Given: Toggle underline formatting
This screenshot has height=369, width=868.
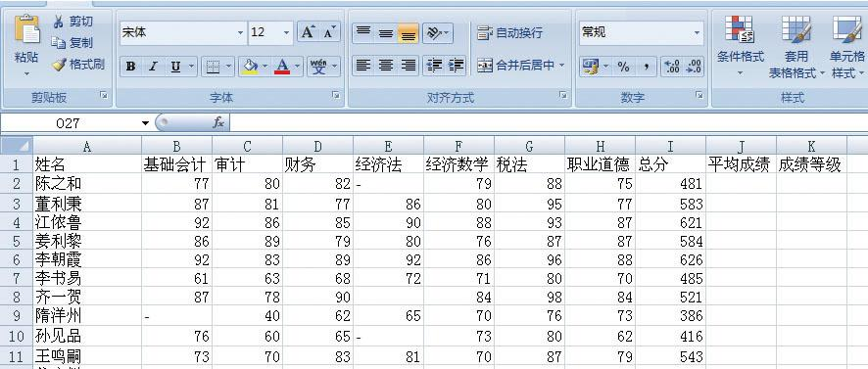Looking at the screenshot, I should pos(175,67).
